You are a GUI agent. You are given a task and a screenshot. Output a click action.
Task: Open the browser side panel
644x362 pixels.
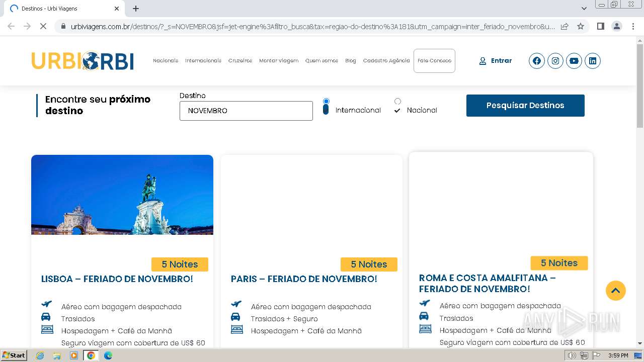pyautogui.click(x=600, y=26)
